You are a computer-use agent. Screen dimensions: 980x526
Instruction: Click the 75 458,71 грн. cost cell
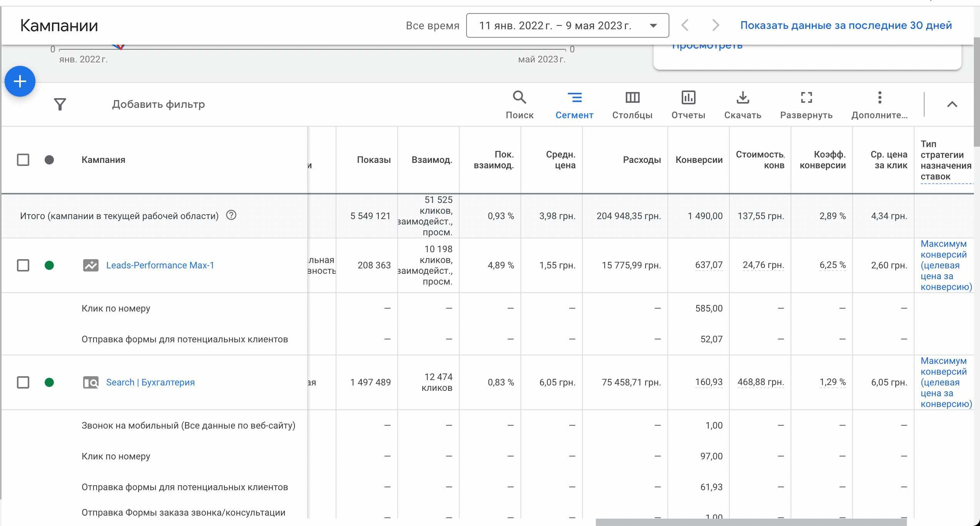[631, 382]
